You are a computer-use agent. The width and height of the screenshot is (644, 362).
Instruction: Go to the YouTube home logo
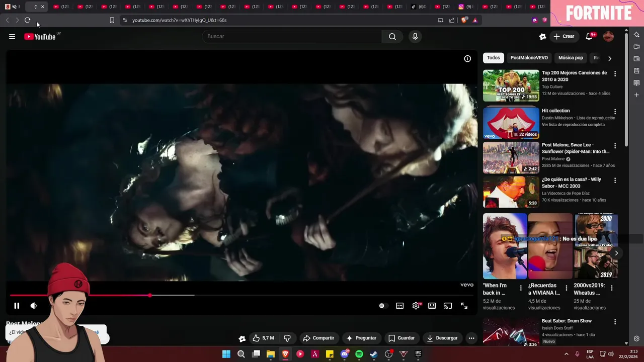[x=40, y=36]
